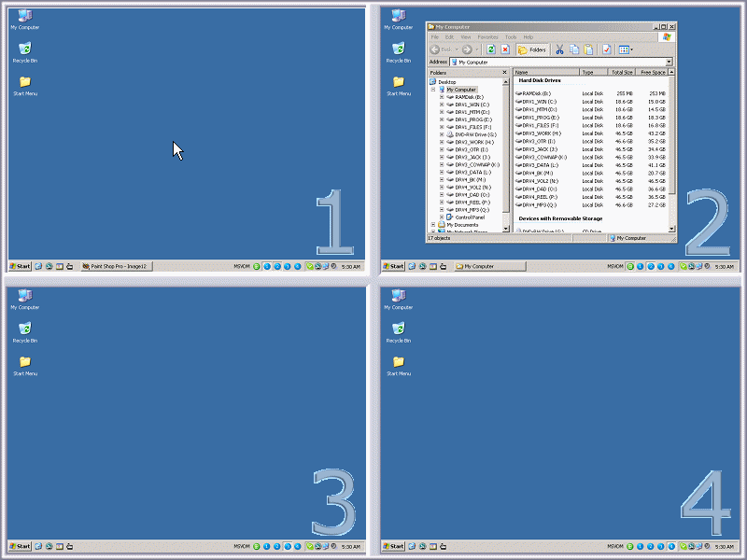Close the Folders pane with its X

point(505,72)
